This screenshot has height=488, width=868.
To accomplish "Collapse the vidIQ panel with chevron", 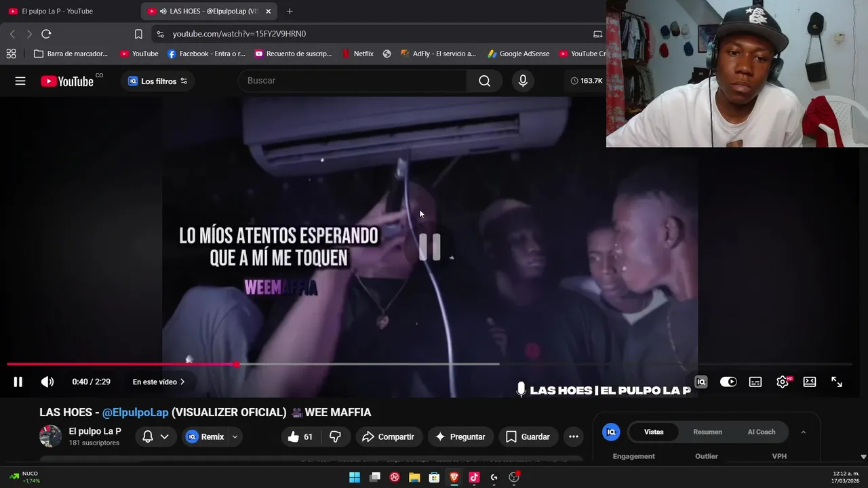I will 803,432.
